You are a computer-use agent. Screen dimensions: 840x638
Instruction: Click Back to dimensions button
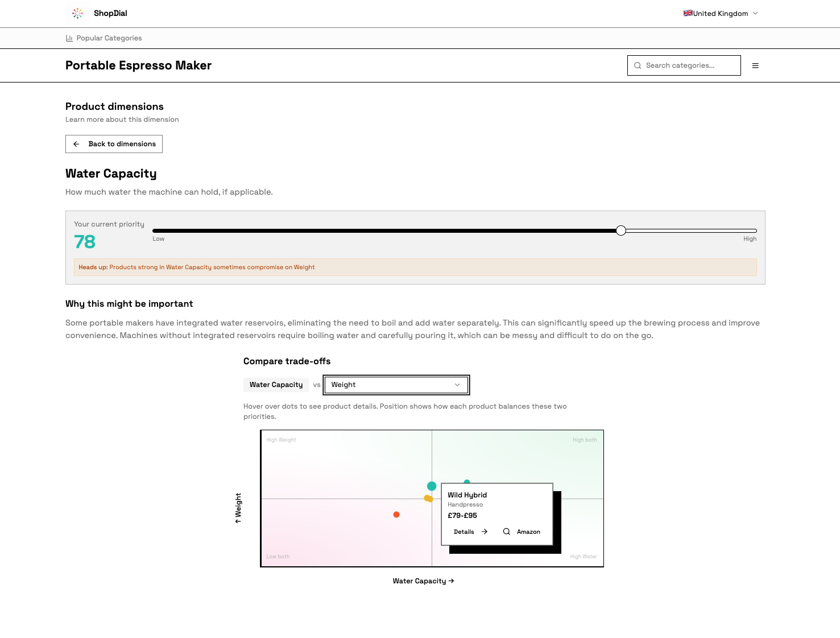(114, 144)
